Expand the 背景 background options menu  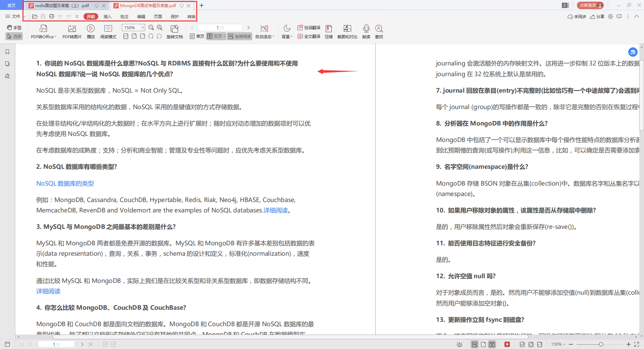point(286,36)
